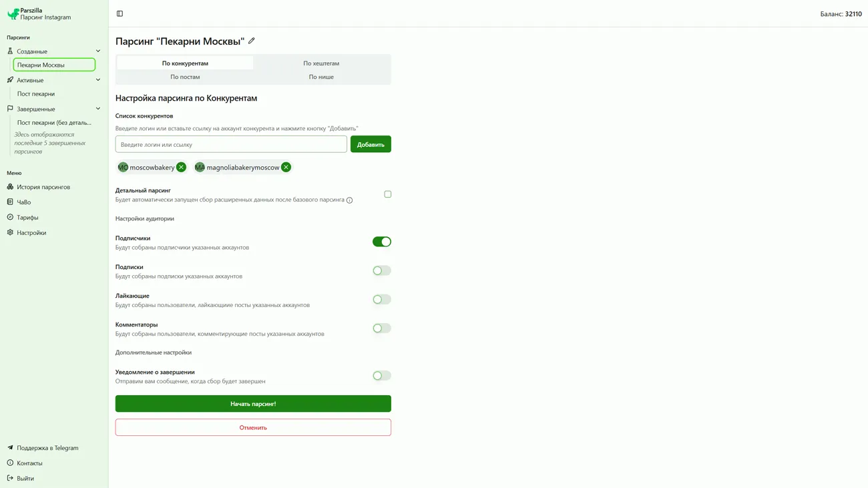Collapse the Созданные section chevron
Screen dimensions: 868x488
pyautogui.click(x=98, y=51)
